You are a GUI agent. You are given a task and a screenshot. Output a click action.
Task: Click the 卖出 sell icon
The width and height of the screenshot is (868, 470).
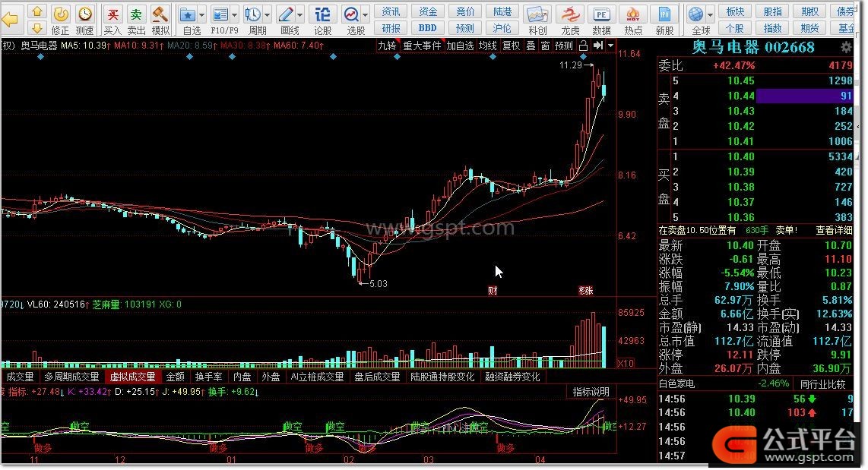tap(136, 19)
